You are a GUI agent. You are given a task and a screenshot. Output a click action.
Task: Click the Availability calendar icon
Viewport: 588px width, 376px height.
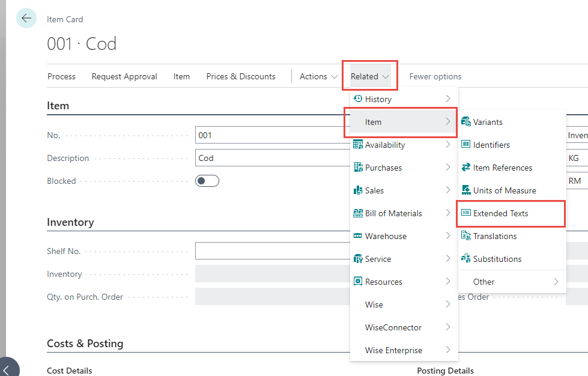click(358, 145)
